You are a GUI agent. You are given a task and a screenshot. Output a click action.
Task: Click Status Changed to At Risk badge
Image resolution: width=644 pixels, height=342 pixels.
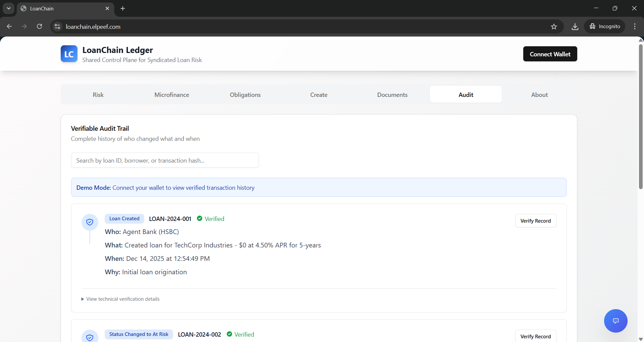coord(139,334)
